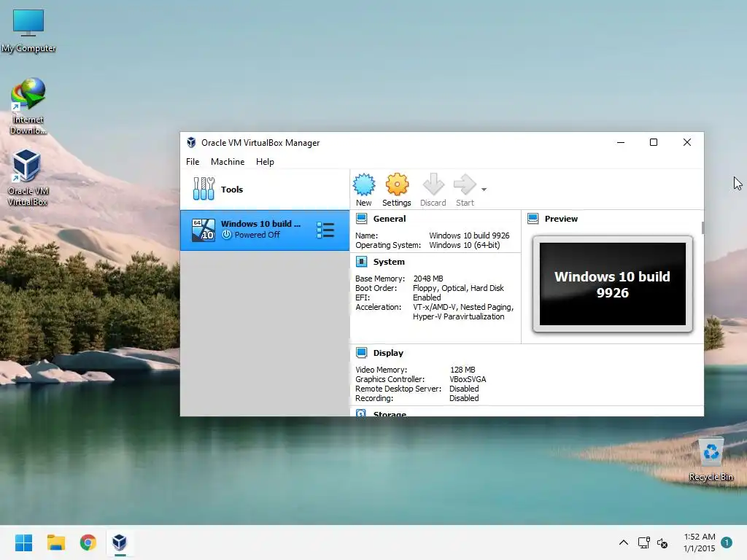Open the Start dropdown arrow
The width and height of the screenshot is (747, 560).
click(484, 190)
